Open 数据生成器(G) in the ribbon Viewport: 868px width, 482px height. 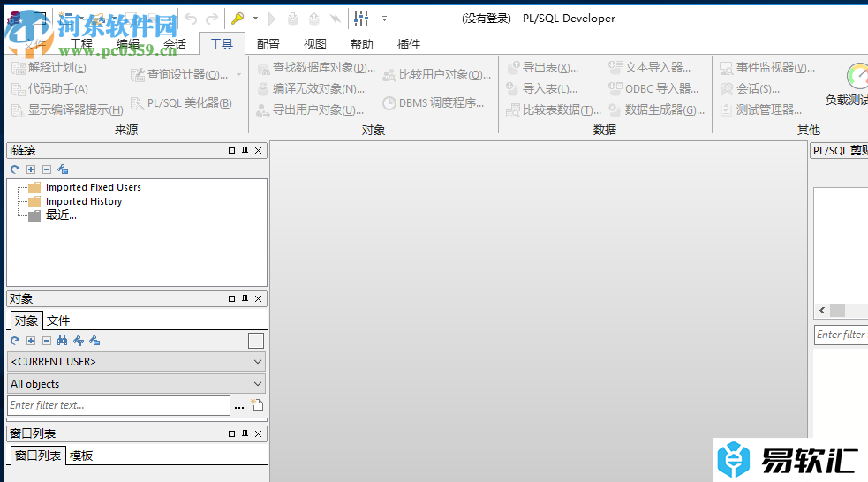pyautogui.click(x=657, y=109)
